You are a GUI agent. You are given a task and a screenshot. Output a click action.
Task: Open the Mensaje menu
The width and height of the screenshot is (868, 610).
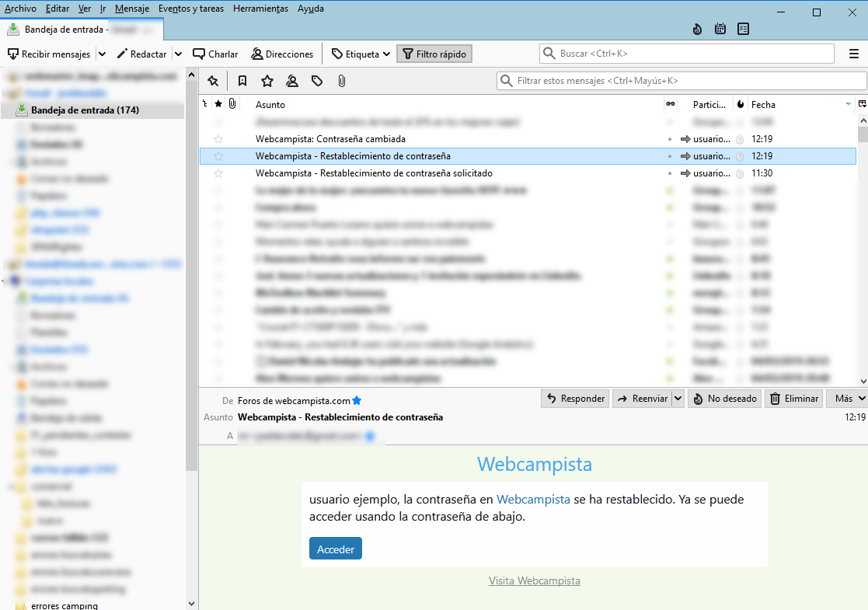(x=132, y=9)
